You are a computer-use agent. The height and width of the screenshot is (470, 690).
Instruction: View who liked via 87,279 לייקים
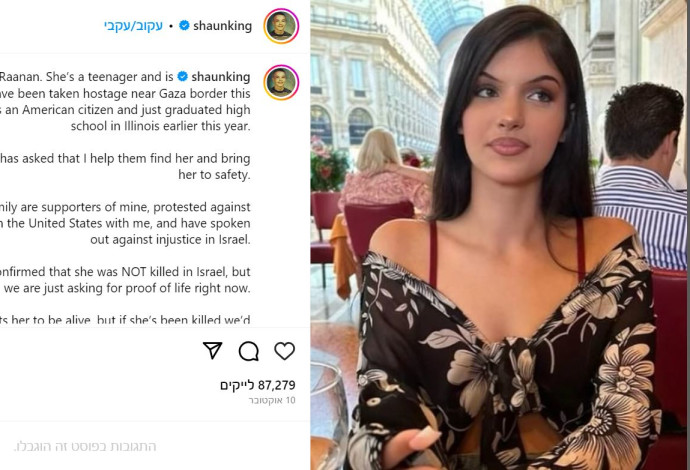[x=257, y=385]
